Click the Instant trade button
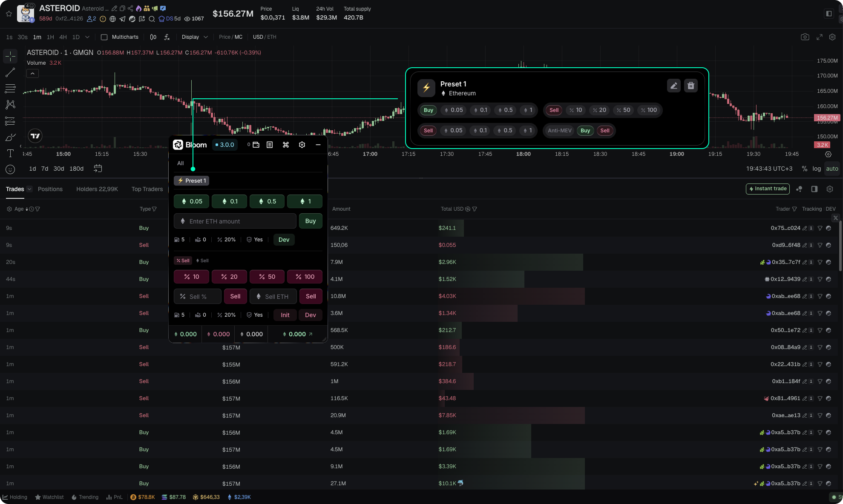This screenshot has height=504, width=843. tap(767, 189)
